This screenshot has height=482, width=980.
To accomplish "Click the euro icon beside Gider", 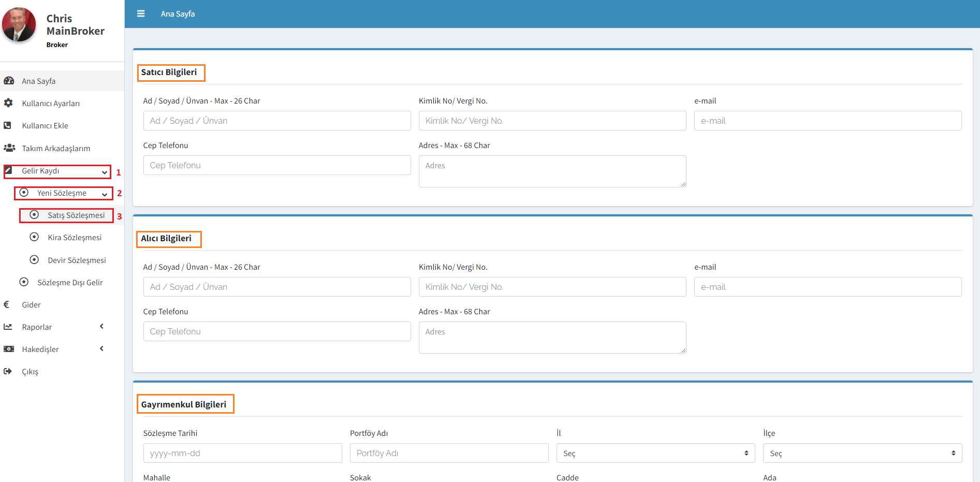I will point(7,304).
